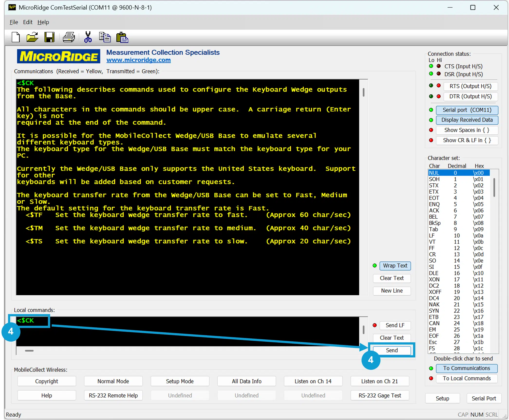Visit the www.microridge.com link

click(x=139, y=60)
